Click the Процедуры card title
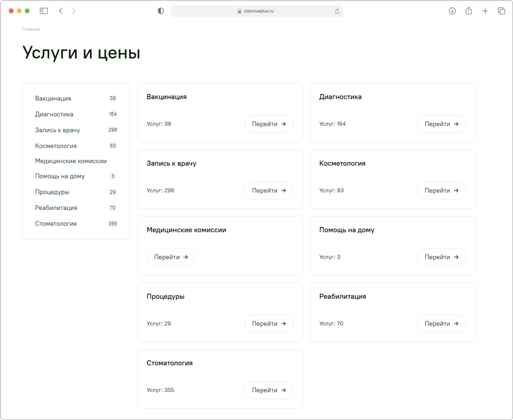Image resolution: width=513 pixels, height=420 pixels. pyautogui.click(x=166, y=296)
